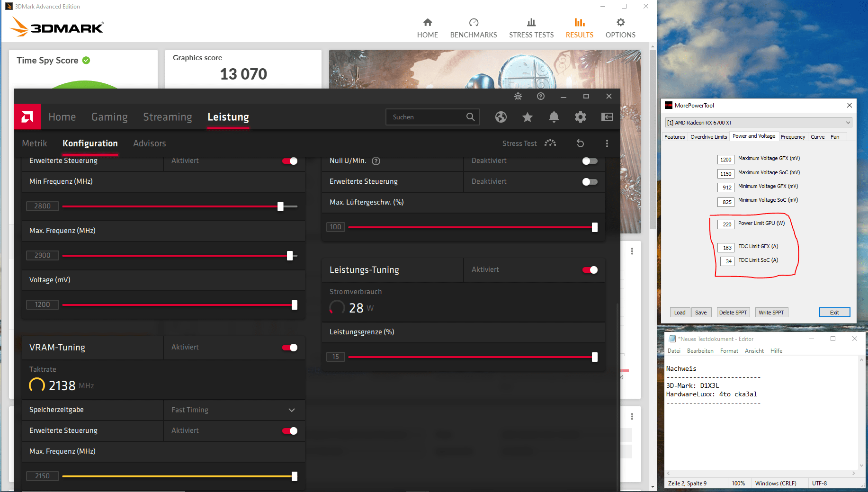
Task: Open Editor Bearbeiten menu
Action: pyautogui.click(x=700, y=351)
